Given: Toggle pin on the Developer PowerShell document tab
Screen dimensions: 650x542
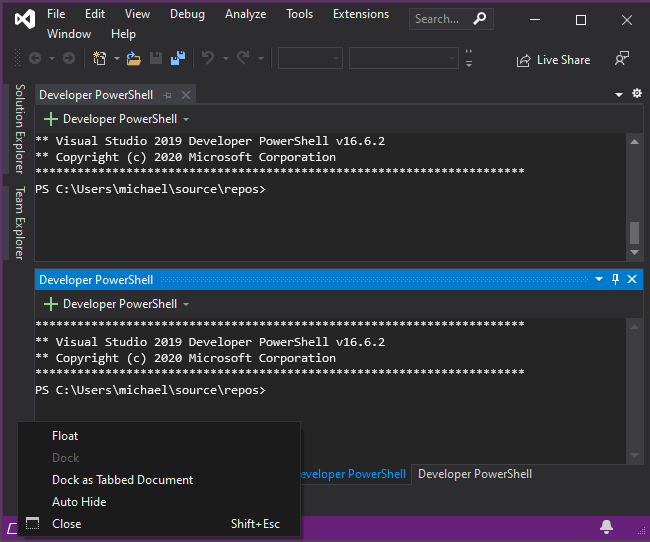Looking at the screenshot, I should point(167,95).
